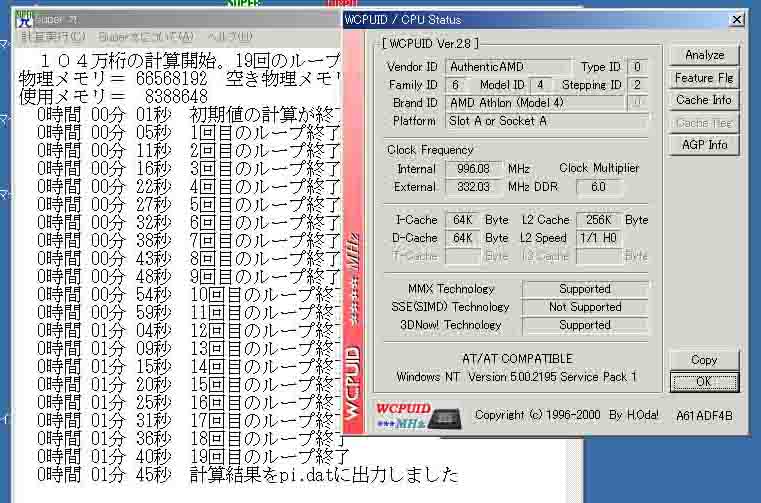This screenshot has width=761, height=503.
Task: Open the Super πについて(A) menu
Action: click(146, 36)
